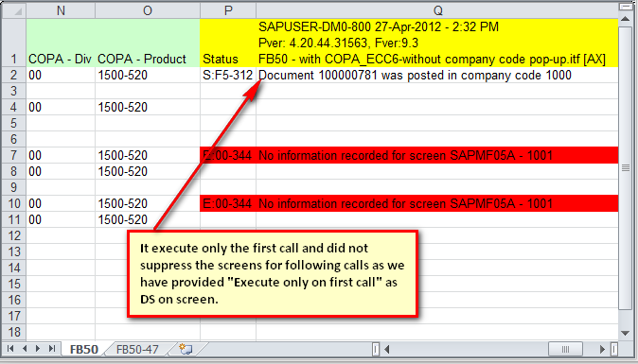
Task: Select the S:F5-312 status cell
Action: pos(228,75)
